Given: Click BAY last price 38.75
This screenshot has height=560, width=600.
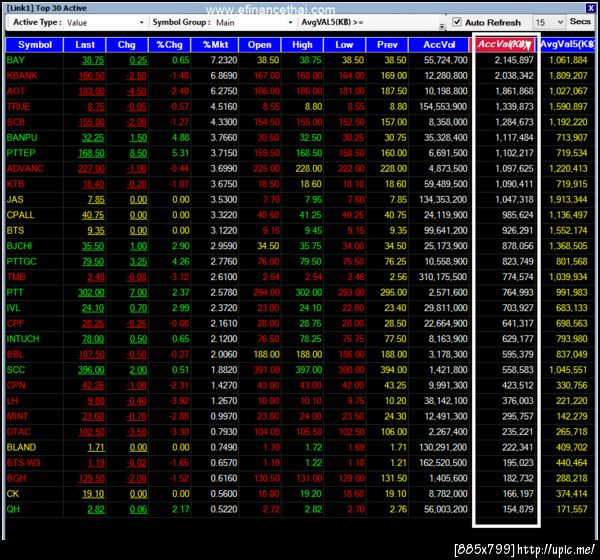Looking at the screenshot, I should pyautogui.click(x=93, y=60).
